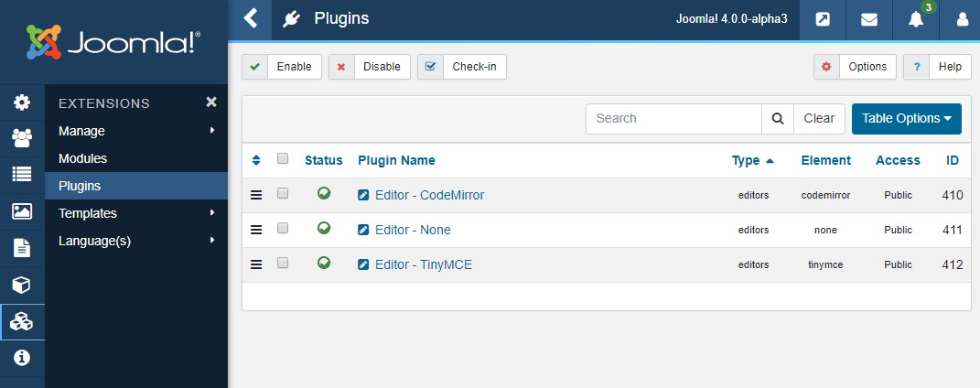Image resolution: width=980 pixels, height=388 pixels.
Task: Open Content via the sidebar document icon
Action: [x=22, y=248]
